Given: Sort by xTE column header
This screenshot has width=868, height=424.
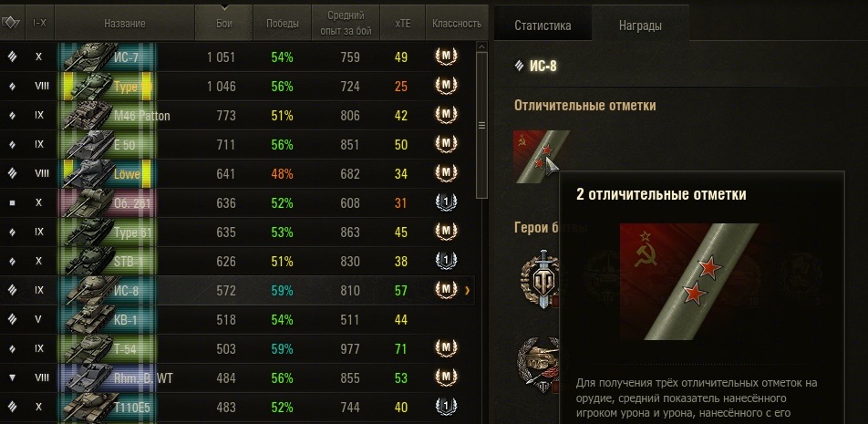Looking at the screenshot, I should click(403, 23).
